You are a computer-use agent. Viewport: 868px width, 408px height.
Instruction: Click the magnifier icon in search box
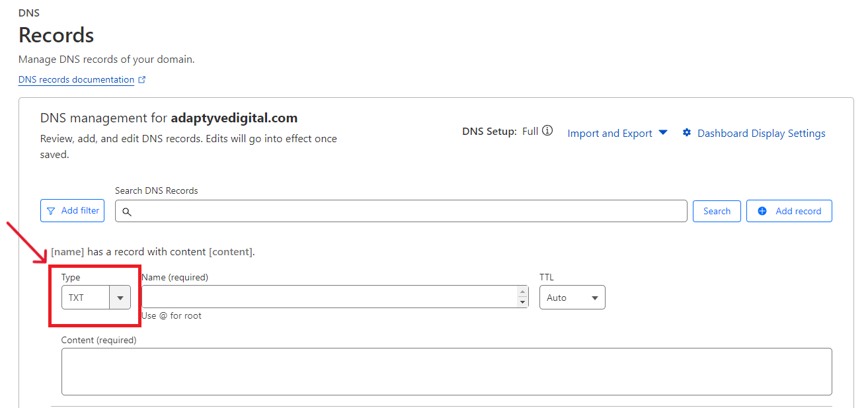click(127, 212)
